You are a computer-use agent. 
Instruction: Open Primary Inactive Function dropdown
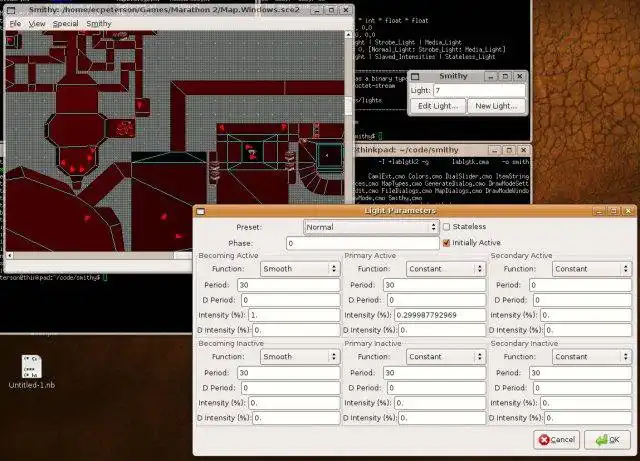446,356
